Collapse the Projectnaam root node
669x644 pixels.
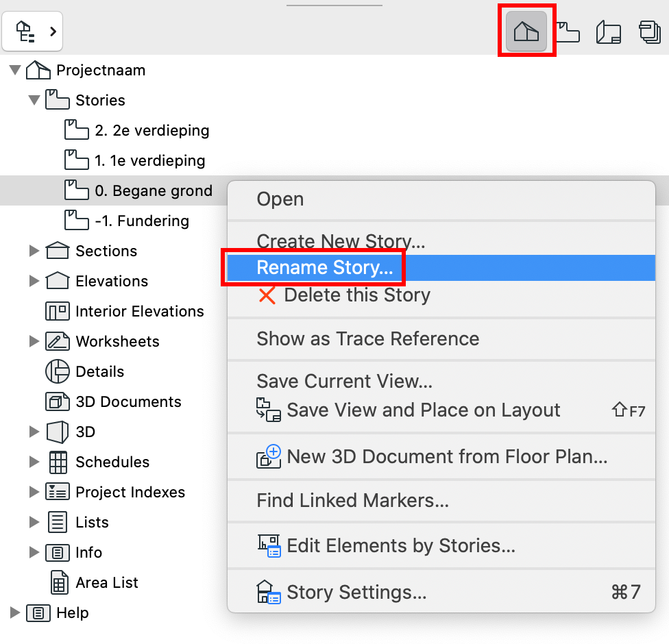pyautogui.click(x=15, y=70)
